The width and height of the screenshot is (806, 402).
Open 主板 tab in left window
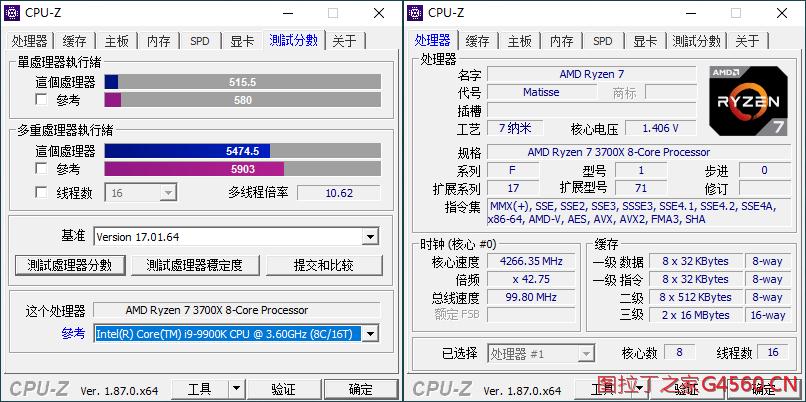coord(117,41)
